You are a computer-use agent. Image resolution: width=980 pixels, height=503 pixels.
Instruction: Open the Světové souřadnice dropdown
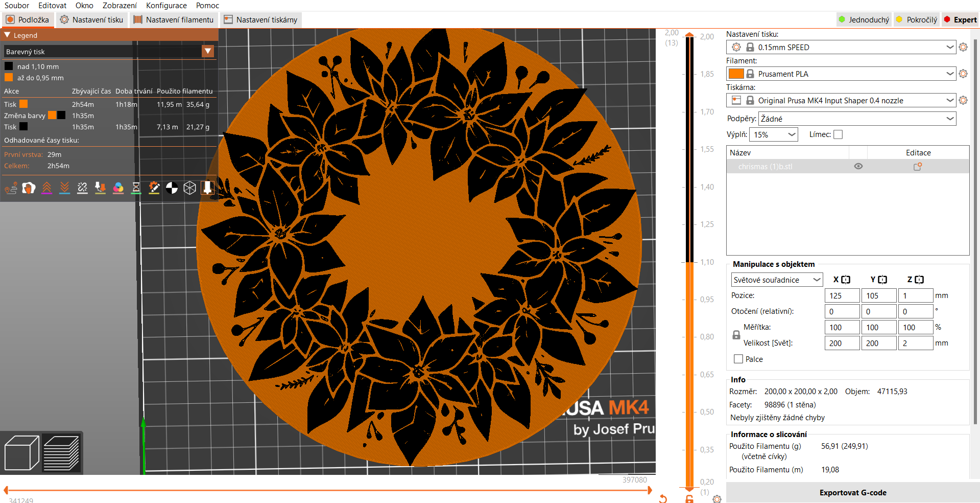[777, 280]
